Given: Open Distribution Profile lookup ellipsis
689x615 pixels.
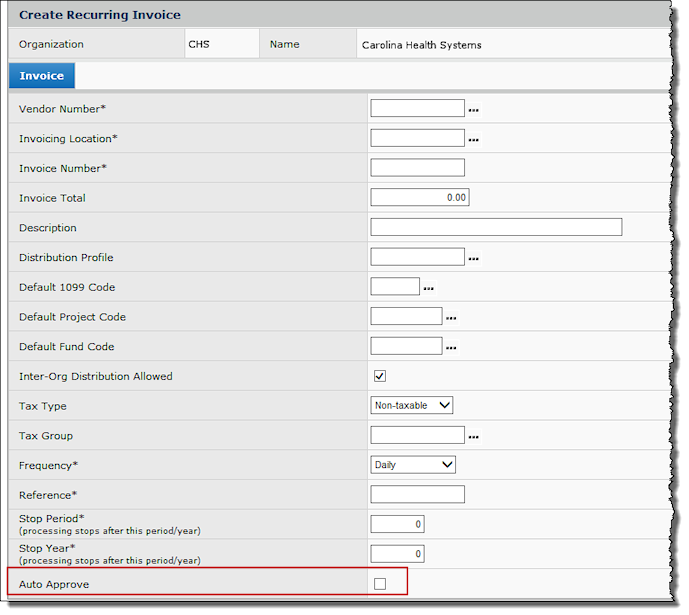Looking at the screenshot, I should [474, 259].
